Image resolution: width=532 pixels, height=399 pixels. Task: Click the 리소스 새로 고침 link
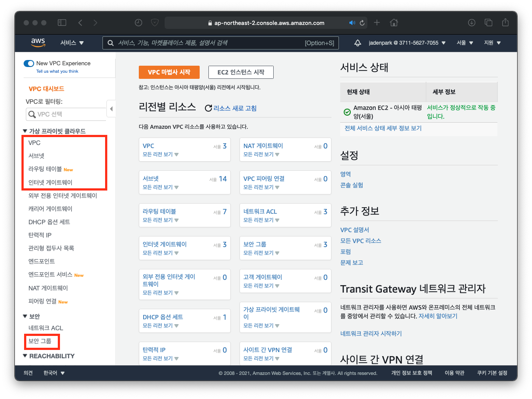235,108
